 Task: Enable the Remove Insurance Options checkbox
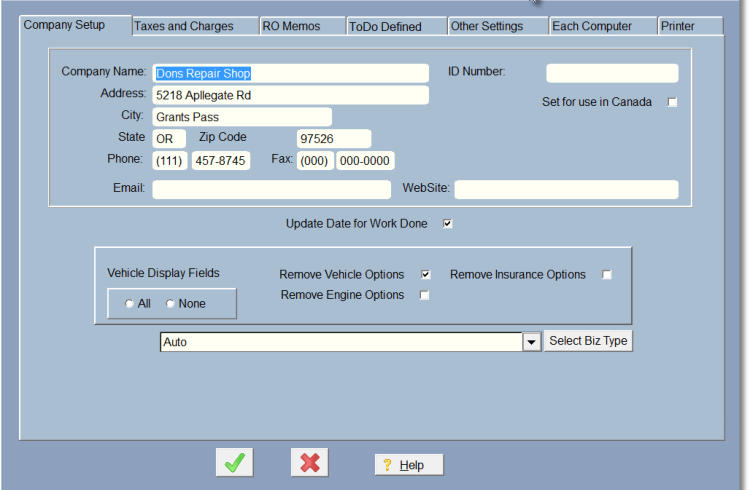pos(606,275)
